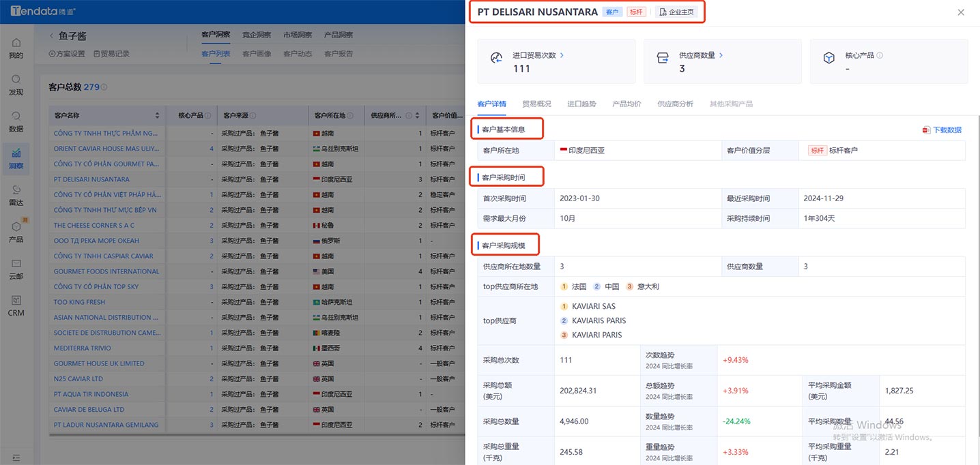Click info icon in 客户所在地 column header
This screenshot has height=465, width=980.
pos(350,115)
